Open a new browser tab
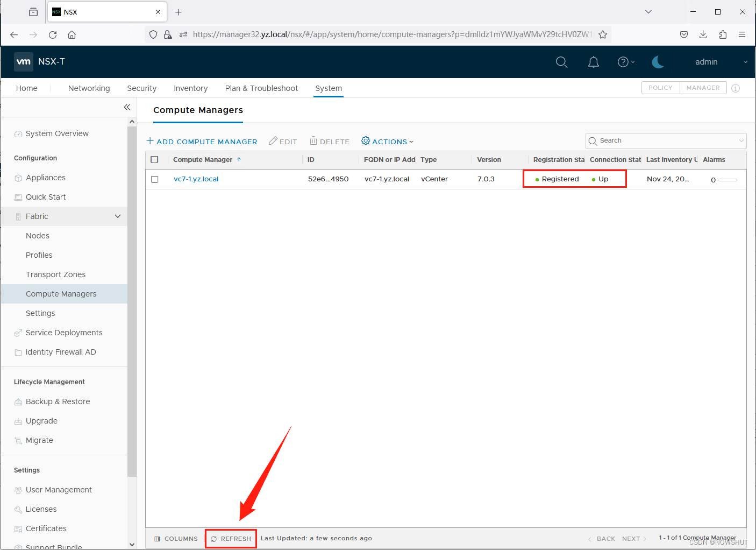 click(179, 12)
